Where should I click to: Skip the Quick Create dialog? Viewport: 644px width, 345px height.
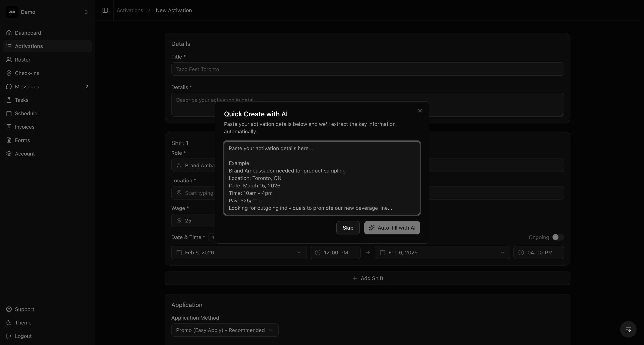coord(348,228)
